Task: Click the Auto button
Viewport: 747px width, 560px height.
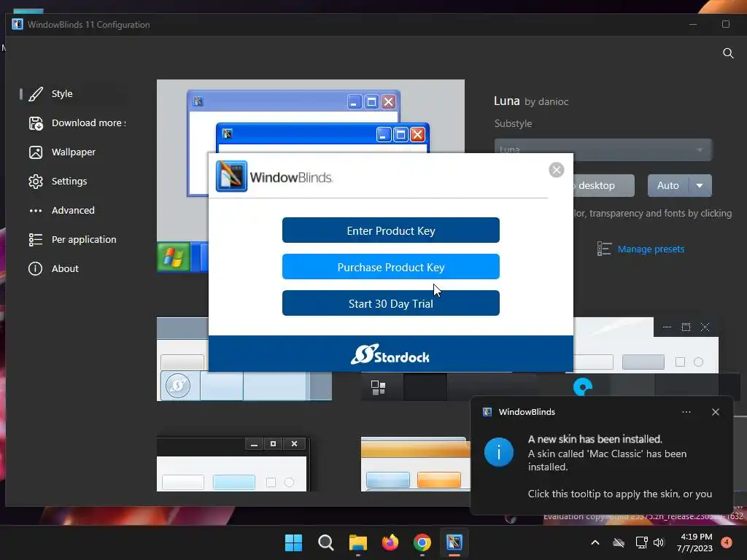Action: tap(668, 186)
